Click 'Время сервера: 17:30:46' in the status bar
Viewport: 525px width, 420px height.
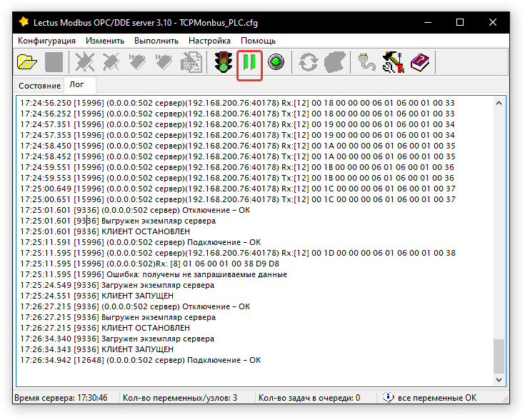61,398
